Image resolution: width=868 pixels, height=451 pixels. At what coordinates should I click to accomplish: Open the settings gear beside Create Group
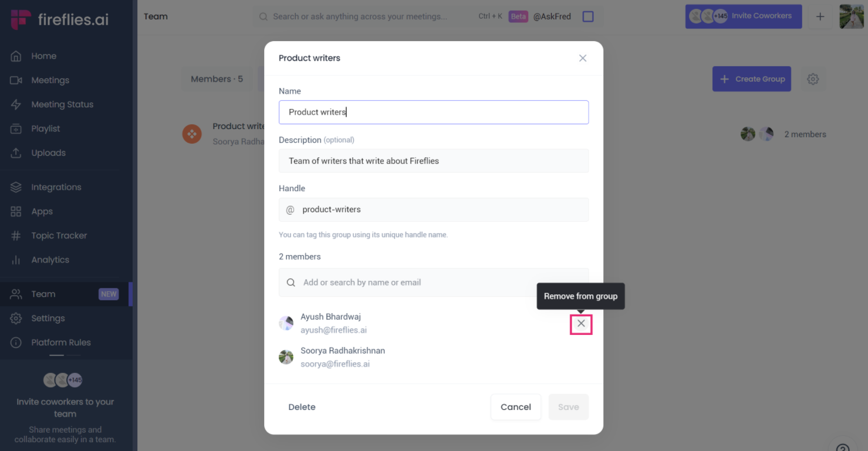(813, 79)
